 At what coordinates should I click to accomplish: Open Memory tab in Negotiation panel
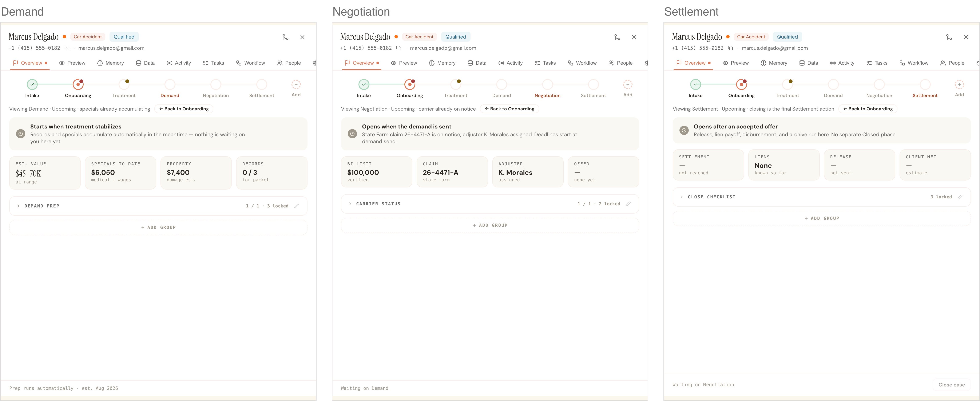(x=442, y=63)
